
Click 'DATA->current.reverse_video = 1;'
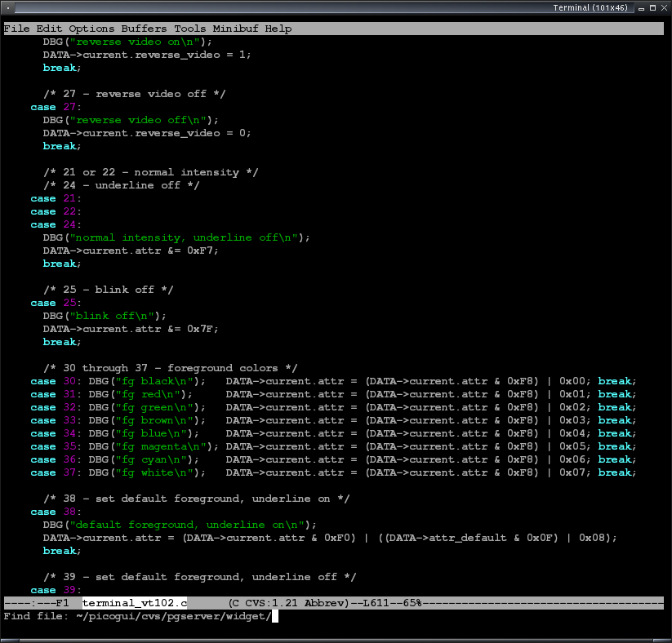[147, 55]
